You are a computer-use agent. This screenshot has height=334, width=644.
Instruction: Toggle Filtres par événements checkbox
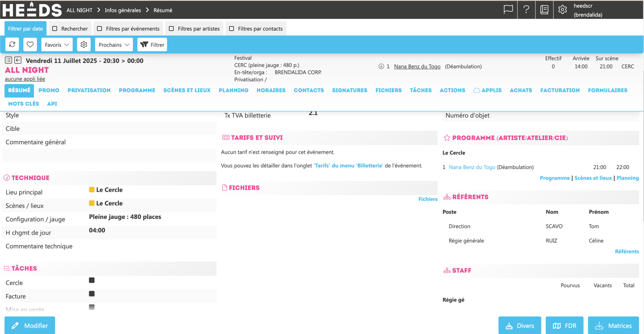99,29
